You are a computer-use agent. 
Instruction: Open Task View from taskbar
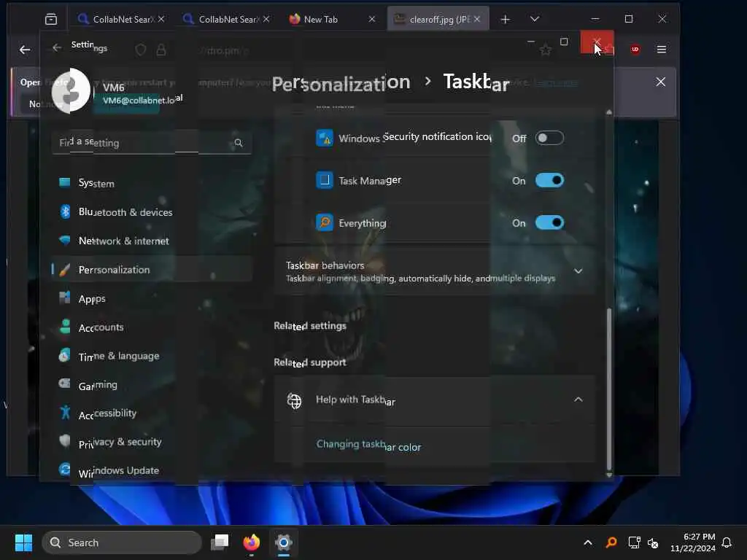(220, 542)
